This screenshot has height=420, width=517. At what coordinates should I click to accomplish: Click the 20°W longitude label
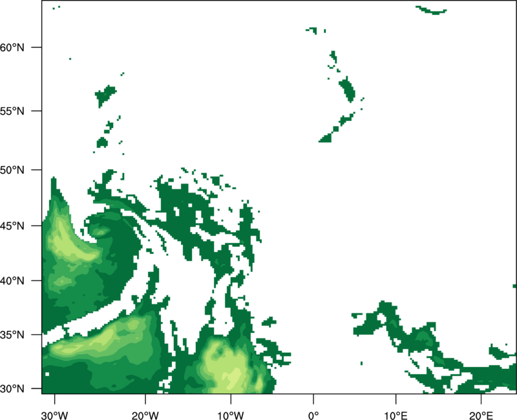coord(145,415)
